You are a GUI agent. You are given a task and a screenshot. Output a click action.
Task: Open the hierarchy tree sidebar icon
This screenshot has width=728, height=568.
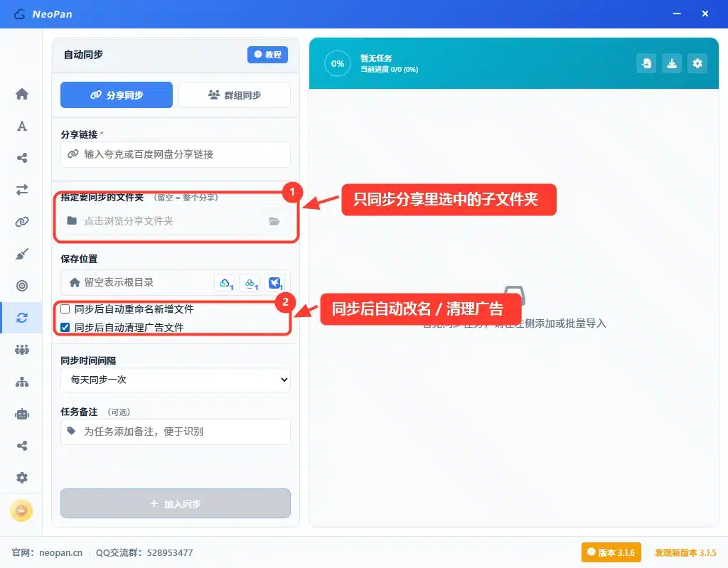[x=22, y=382]
